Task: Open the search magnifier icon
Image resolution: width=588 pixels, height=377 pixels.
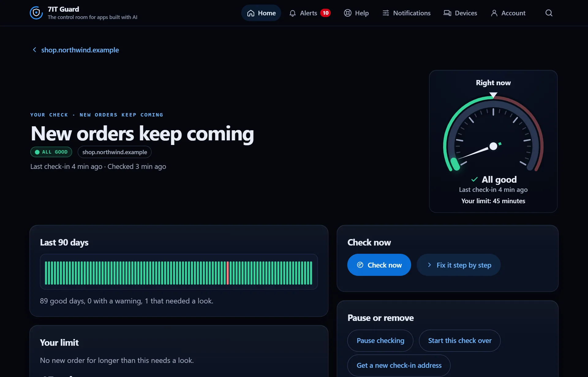Action: tap(549, 13)
